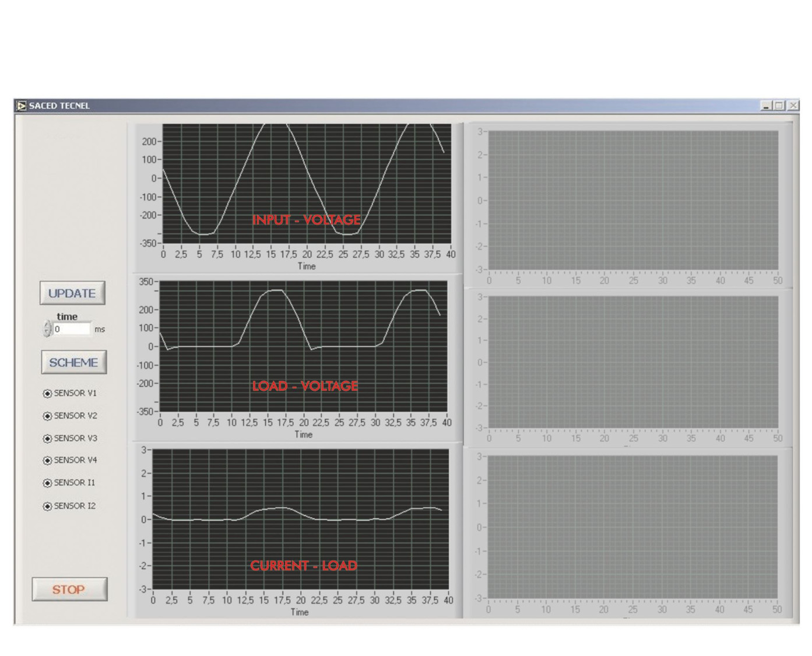Open the SCHEME button

click(x=73, y=362)
